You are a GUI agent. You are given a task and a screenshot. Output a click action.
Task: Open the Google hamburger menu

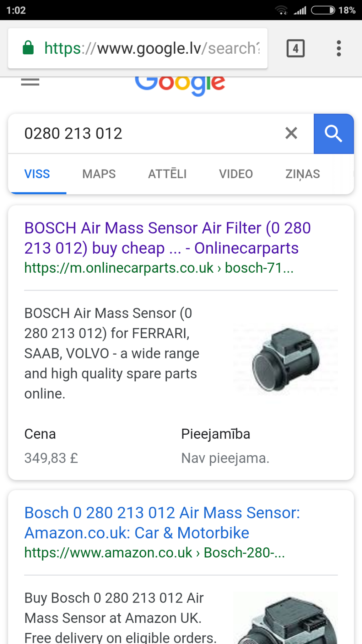point(30,82)
